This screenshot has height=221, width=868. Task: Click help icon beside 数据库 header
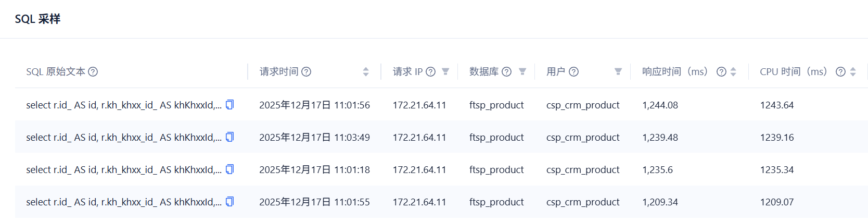[506, 71]
